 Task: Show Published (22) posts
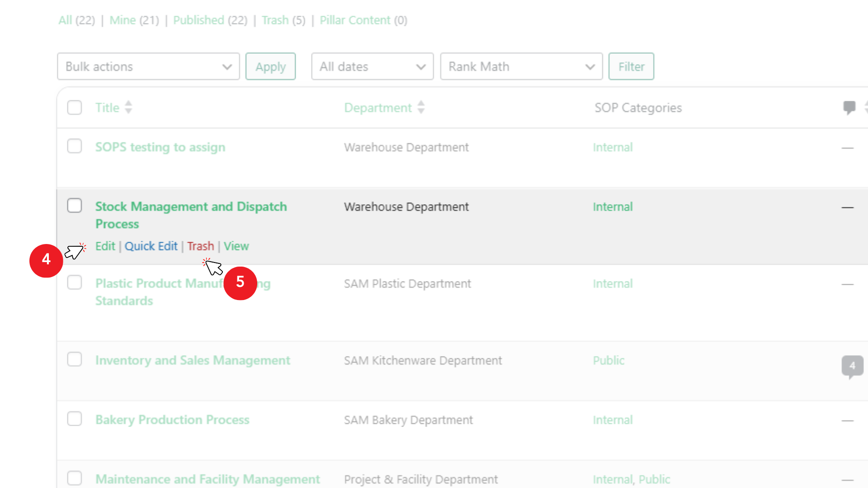click(x=198, y=20)
